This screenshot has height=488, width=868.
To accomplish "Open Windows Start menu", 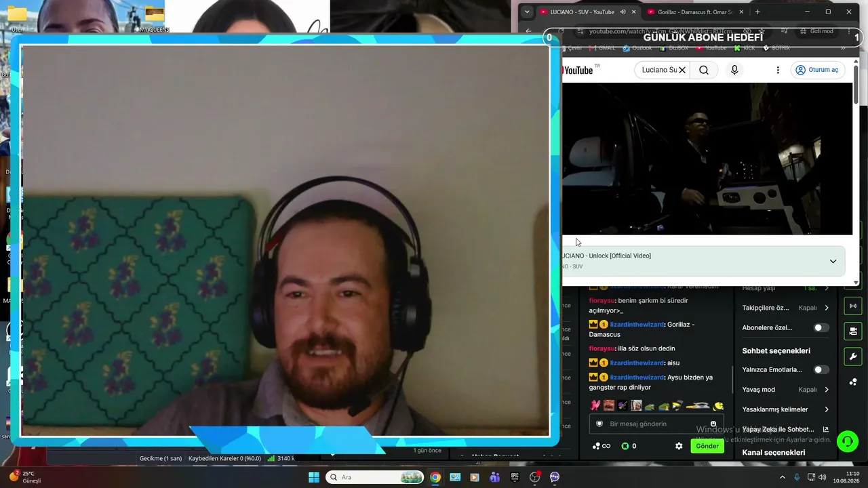I will click(x=314, y=477).
